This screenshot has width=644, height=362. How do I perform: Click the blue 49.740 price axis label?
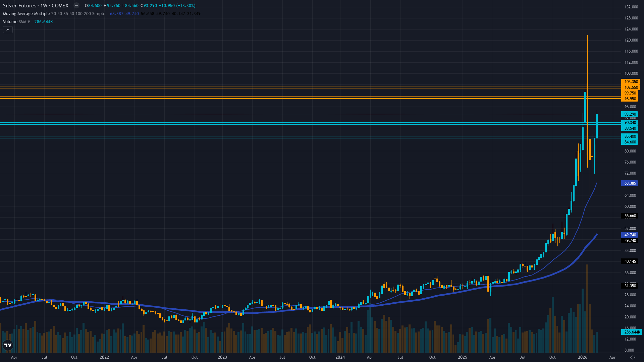(x=630, y=235)
